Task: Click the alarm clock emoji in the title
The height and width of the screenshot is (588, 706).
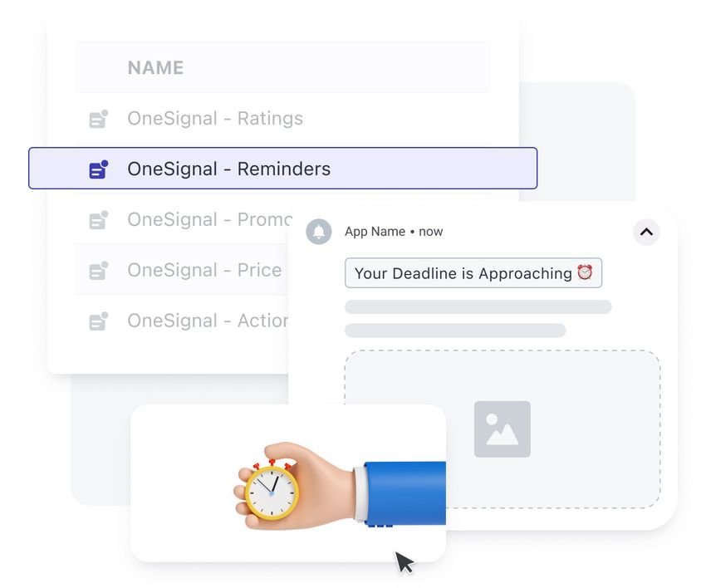Action: click(x=585, y=272)
